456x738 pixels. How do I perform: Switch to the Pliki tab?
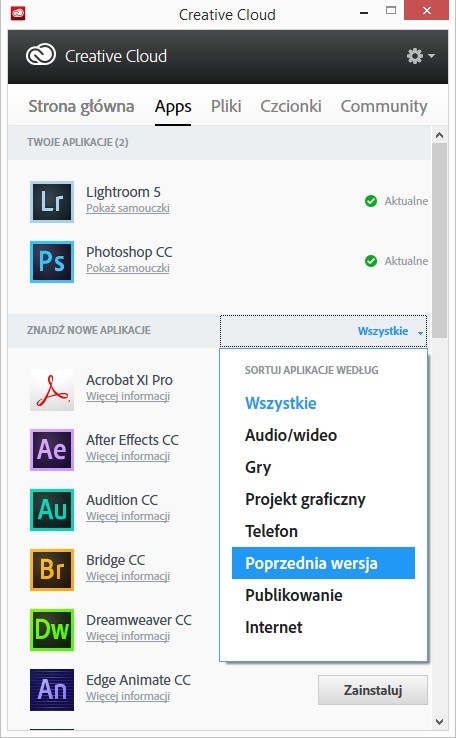click(x=226, y=106)
